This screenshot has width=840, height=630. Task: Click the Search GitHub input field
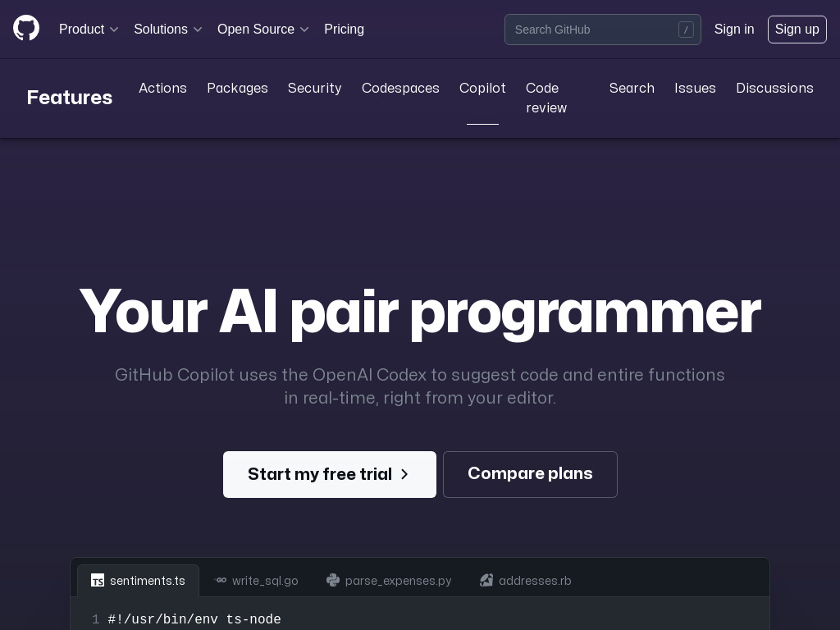click(x=591, y=30)
